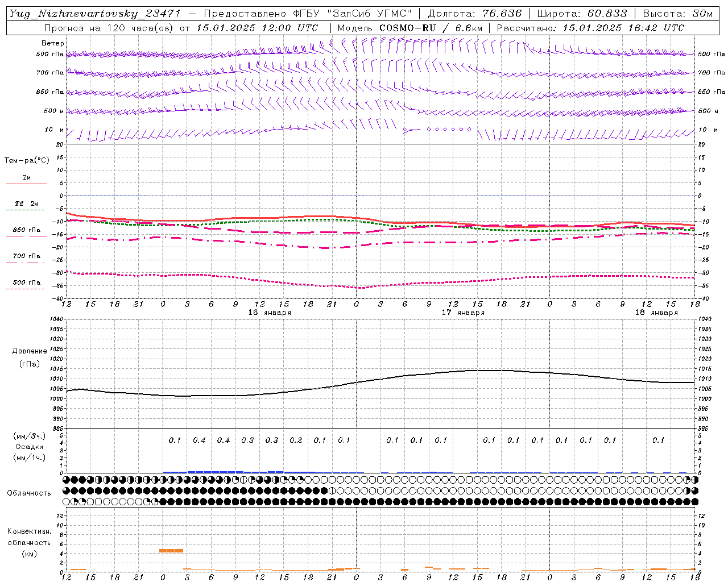The width and height of the screenshot is (728, 582).
Task: Click the date label 16 января
Action: (270, 313)
